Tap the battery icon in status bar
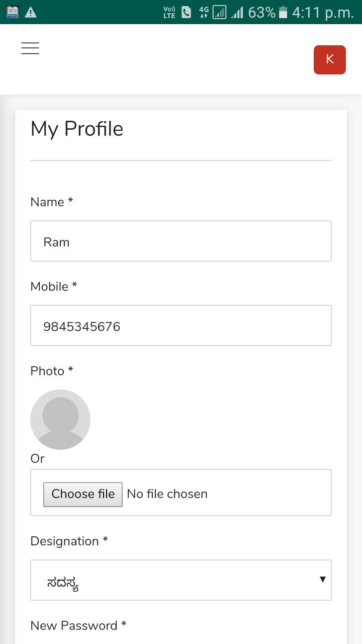Viewport: 362px width, 644px height. (x=283, y=12)
